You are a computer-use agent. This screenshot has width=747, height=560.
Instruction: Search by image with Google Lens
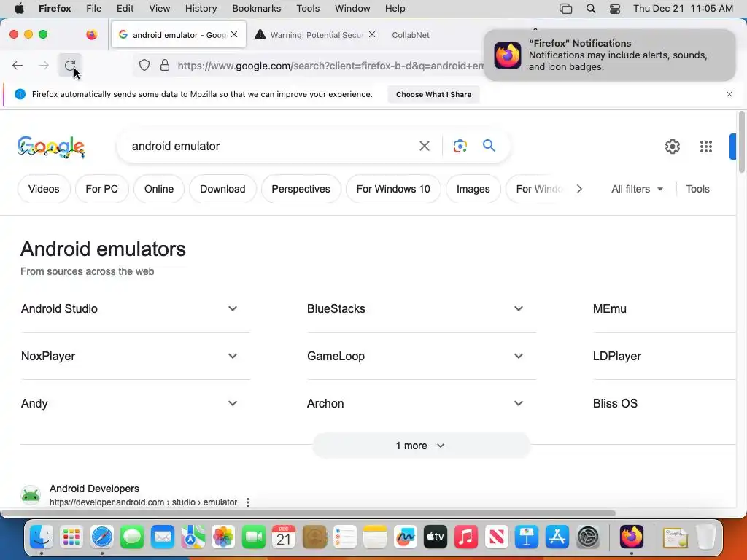pos(460,146)
